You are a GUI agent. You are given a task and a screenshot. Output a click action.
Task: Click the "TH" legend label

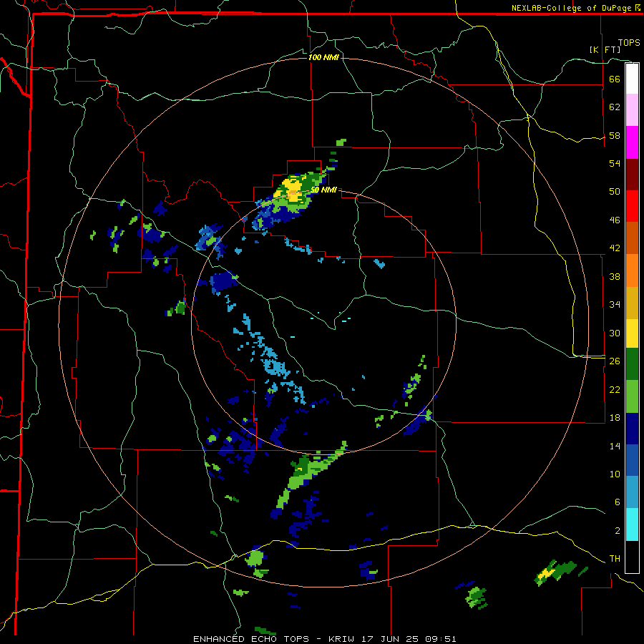tap(615, 559)
